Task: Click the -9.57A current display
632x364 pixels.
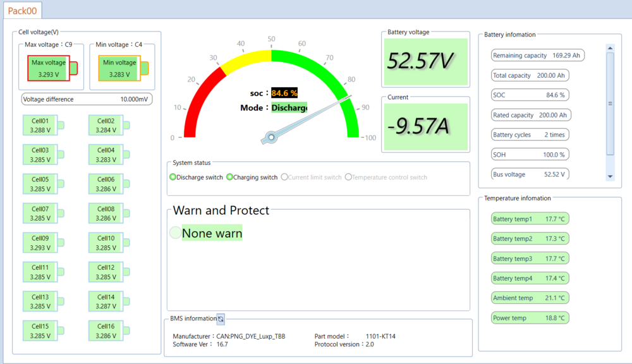Action: point(425,126)
